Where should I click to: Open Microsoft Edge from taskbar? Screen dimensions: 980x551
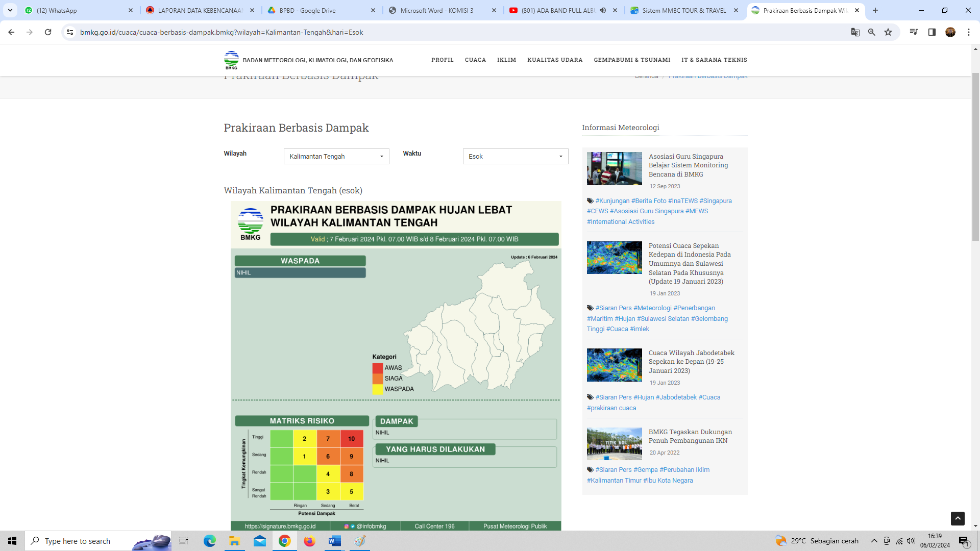[209, 541]
